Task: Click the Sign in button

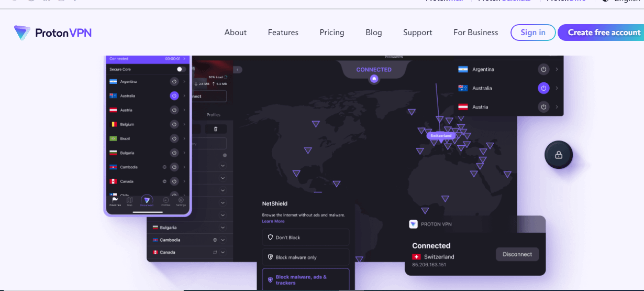Action: (x=533, y=33)
